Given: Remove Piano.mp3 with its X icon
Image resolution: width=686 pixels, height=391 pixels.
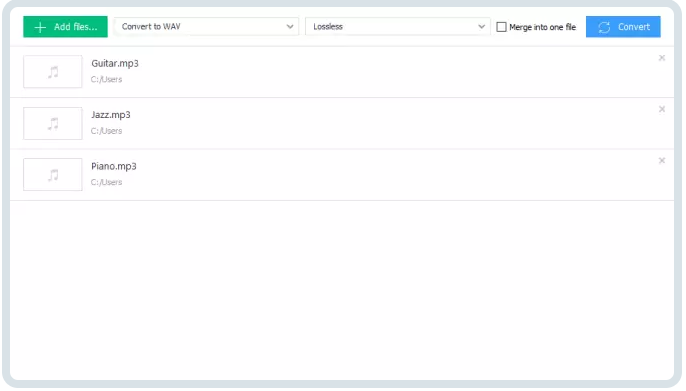Looking at the screenshot, I should click(662, 161).
